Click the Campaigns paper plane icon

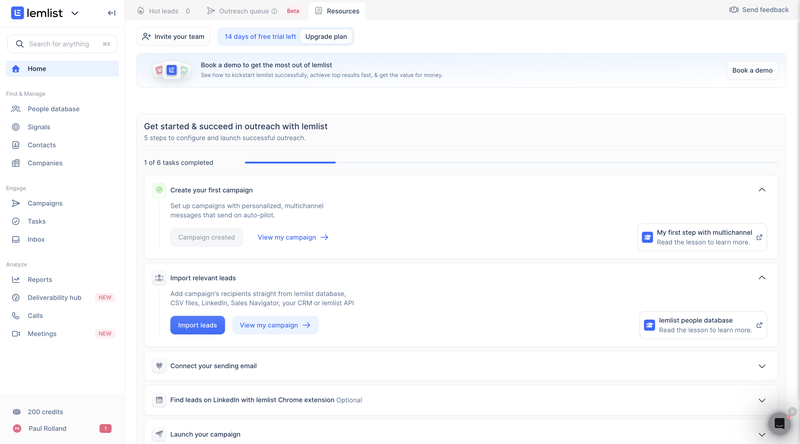[16, 203]
